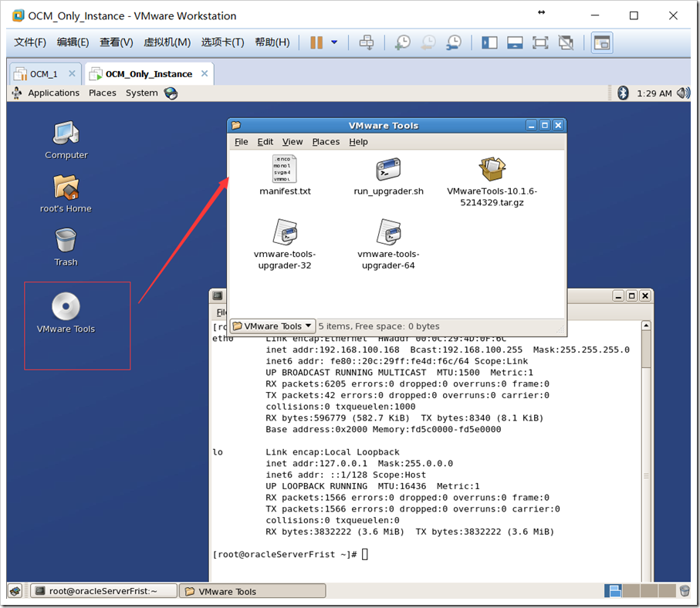Open Edit menu in VMware Tools window
700x608 pixels.
265,141
